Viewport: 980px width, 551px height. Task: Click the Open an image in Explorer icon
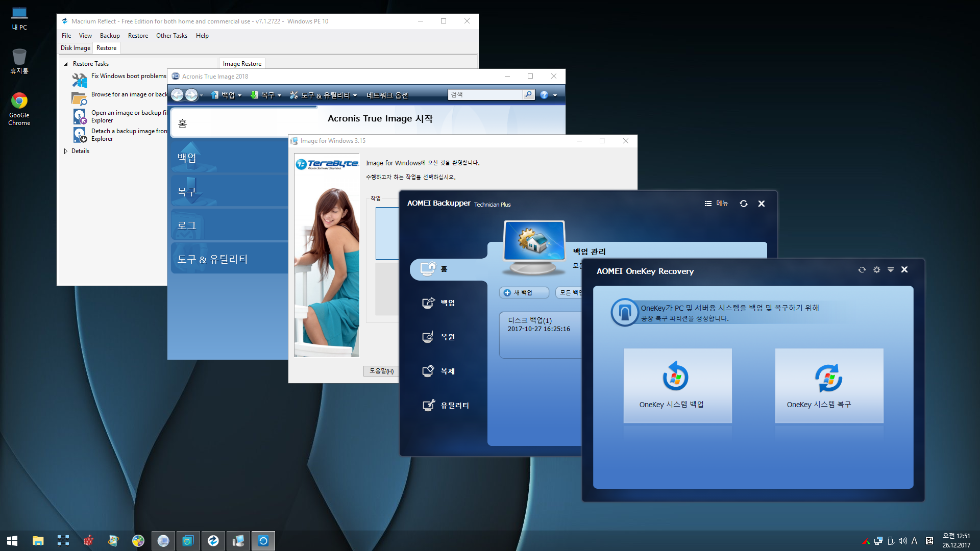pos(80,117)
